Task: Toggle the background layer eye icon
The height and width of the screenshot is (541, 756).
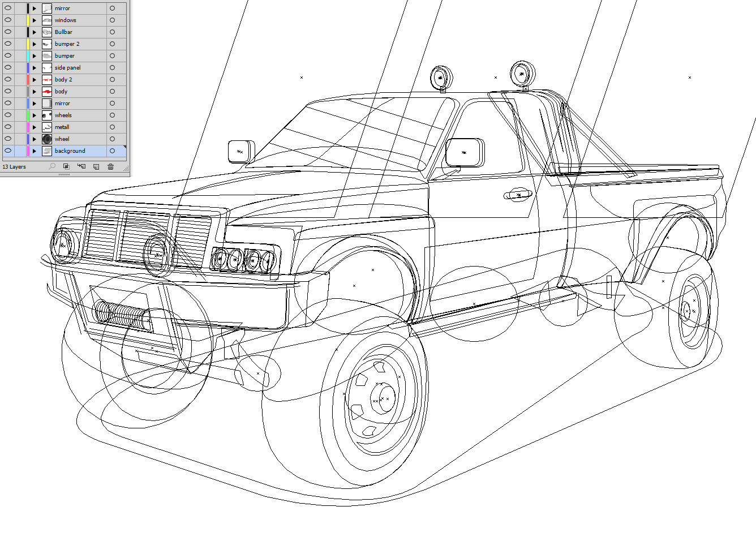Action: [x=7, y=151]
